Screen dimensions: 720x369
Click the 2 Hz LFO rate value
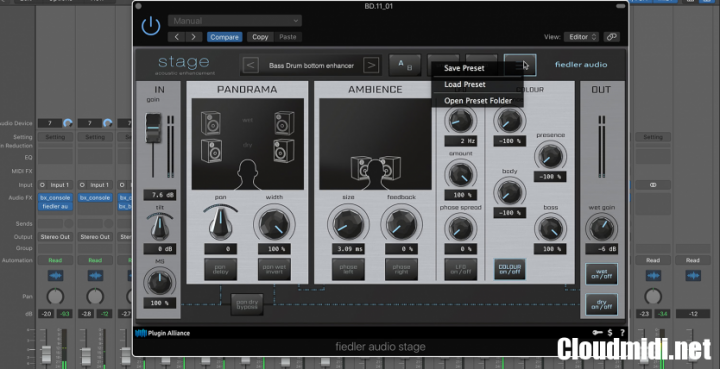(461, 141)
